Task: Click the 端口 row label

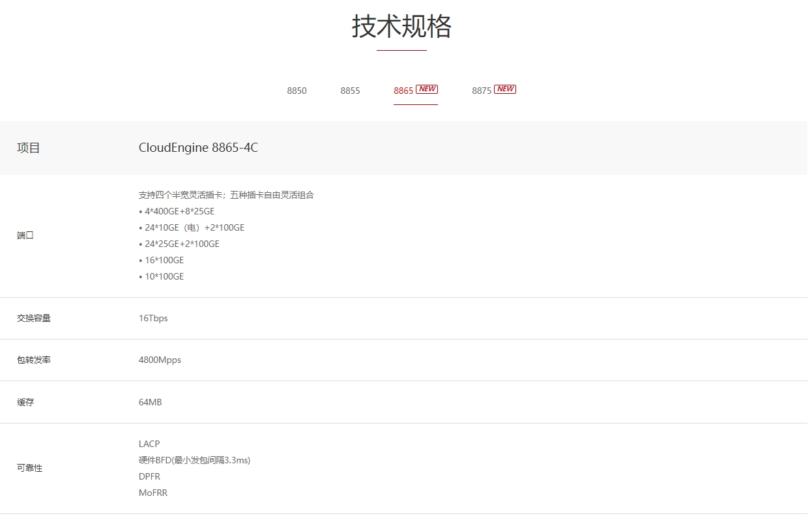Action: coord(25,235)
